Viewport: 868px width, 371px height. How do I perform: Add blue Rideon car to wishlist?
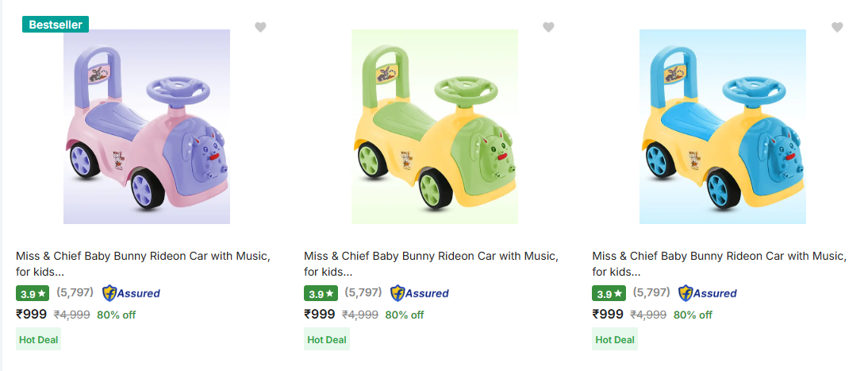(x=837, y=27)
